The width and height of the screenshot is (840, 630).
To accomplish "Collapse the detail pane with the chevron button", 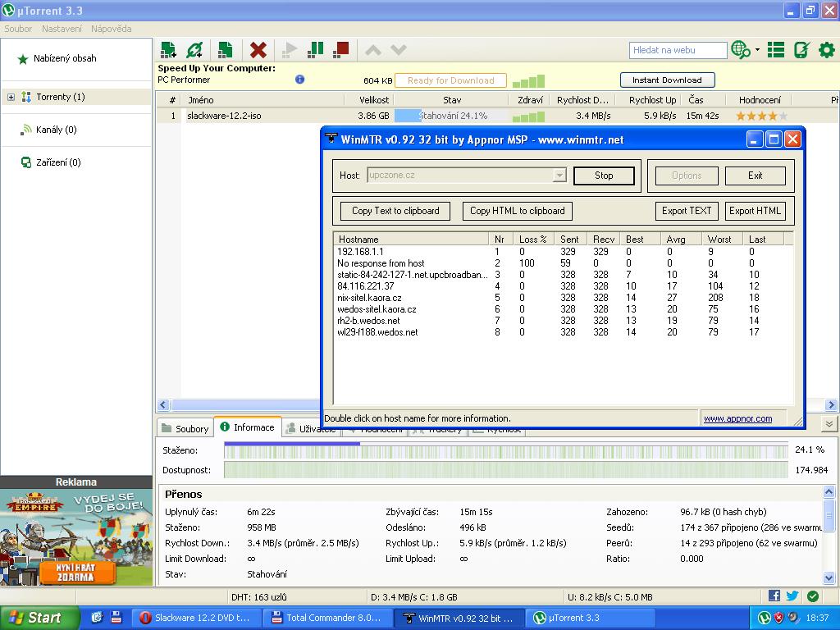I will [829, 424].
